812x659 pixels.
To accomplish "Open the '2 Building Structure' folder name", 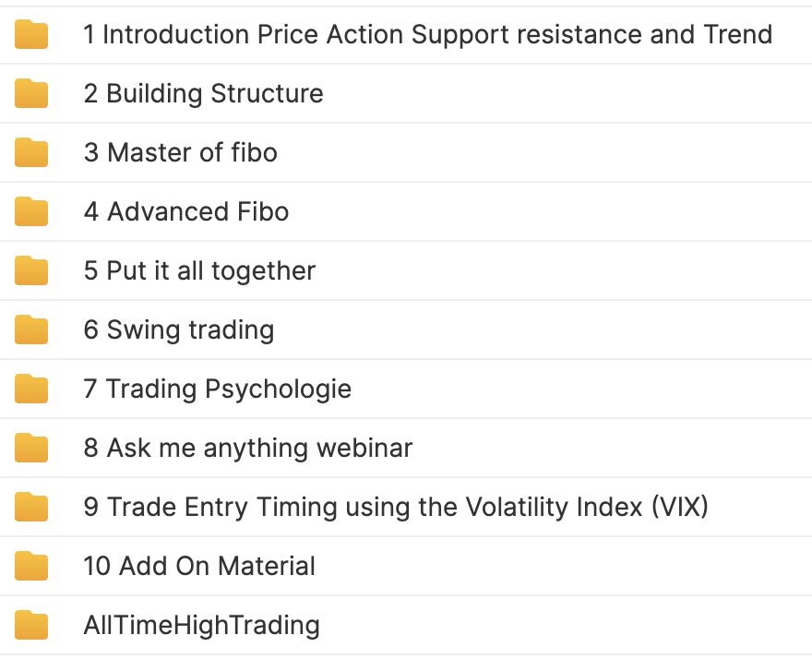I will coord(204,94).
